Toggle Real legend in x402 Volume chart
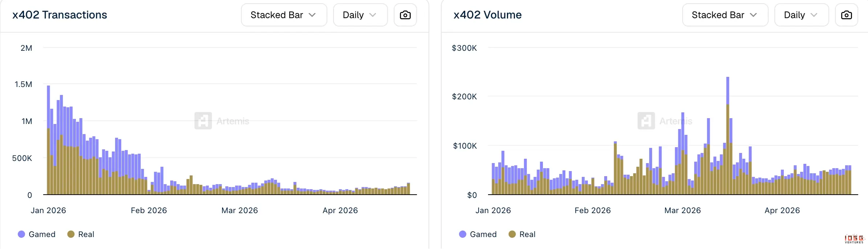Image resolution: width=868 pixels, height=249 pixels. pyautogui.click(x=522, y=234)
